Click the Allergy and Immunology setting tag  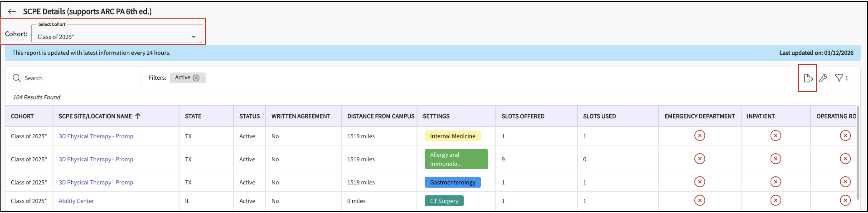coord(456,159)
